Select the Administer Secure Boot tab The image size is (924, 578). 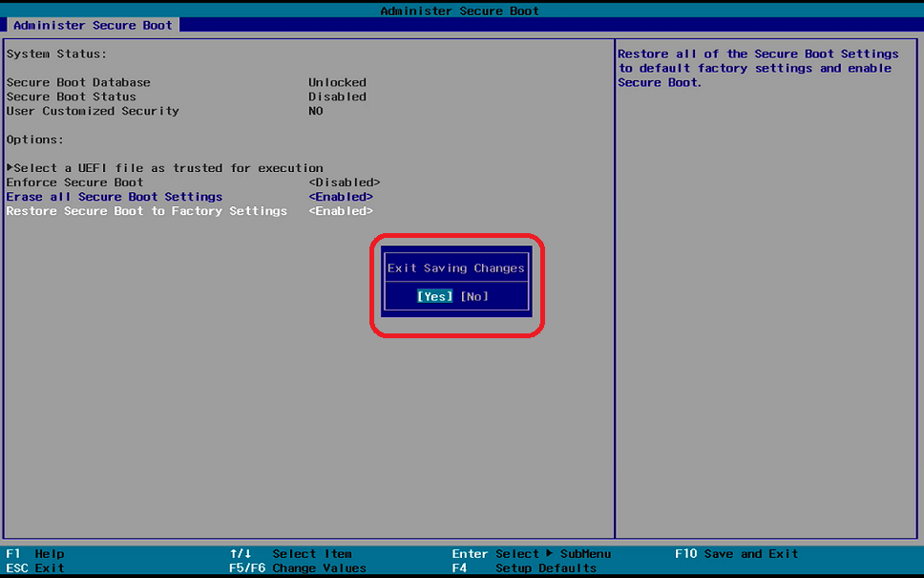pos(93,25)
